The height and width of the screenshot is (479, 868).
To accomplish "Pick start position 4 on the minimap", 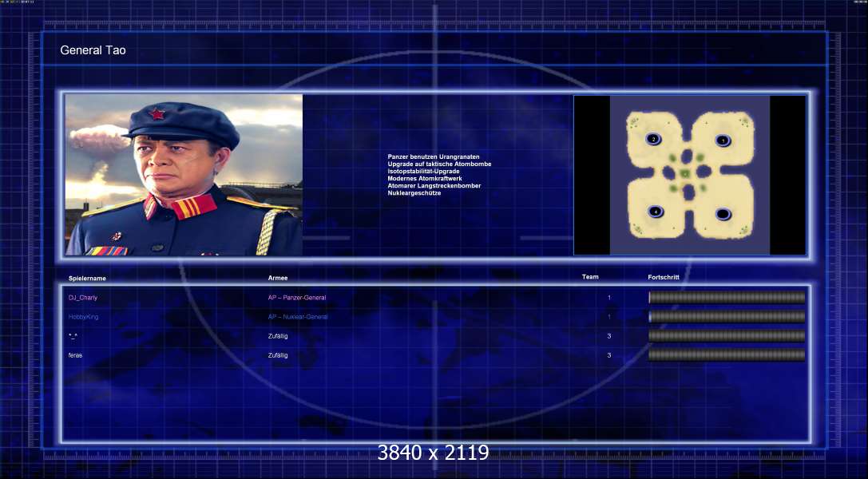I will click(656, 212).
